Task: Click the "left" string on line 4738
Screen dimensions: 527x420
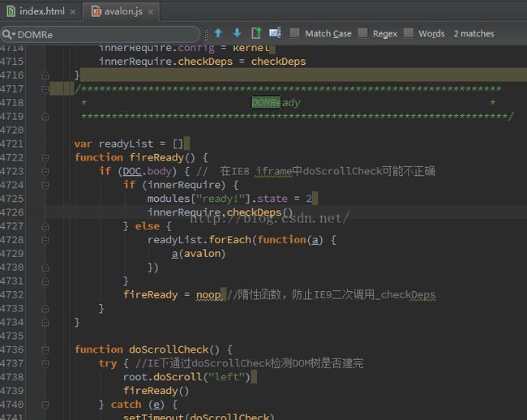Action: pos(227,377)
